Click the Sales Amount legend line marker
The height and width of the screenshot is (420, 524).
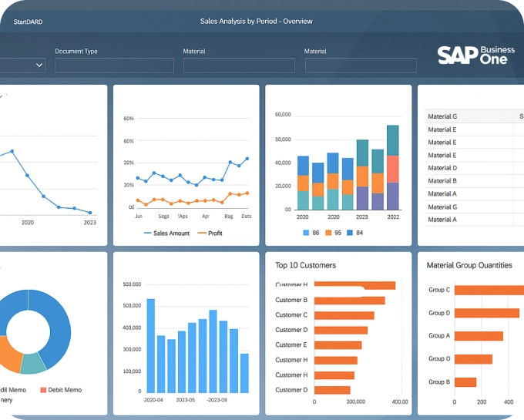(x=147, y=233)
